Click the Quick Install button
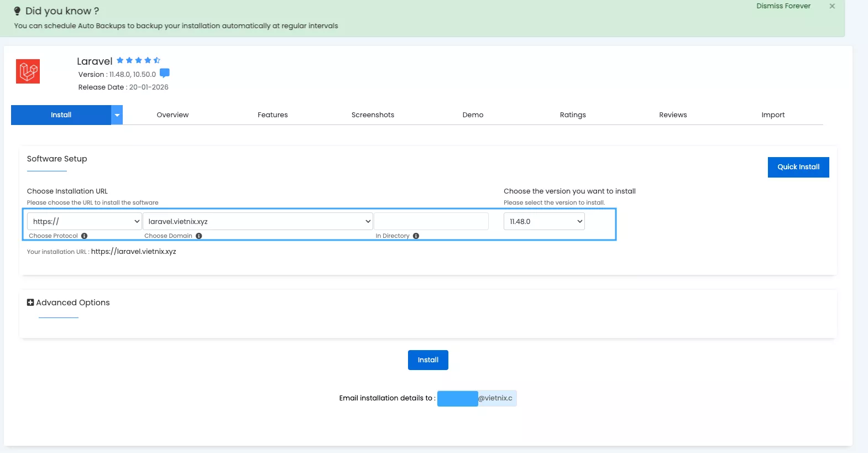 (x=798, y=167)
